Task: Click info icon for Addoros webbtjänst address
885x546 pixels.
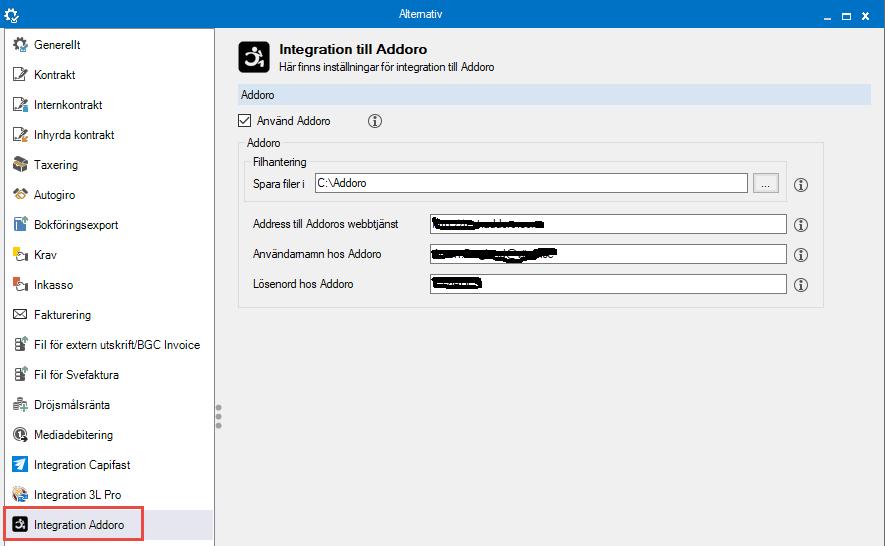Action: 801,225
